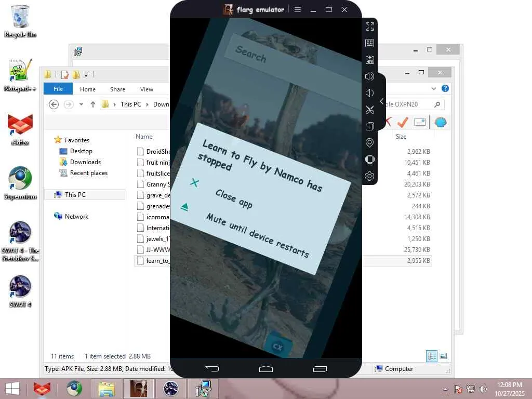Open recent locations dropdown arrow
The image size is (532, 399).
(x=82, y=104)
